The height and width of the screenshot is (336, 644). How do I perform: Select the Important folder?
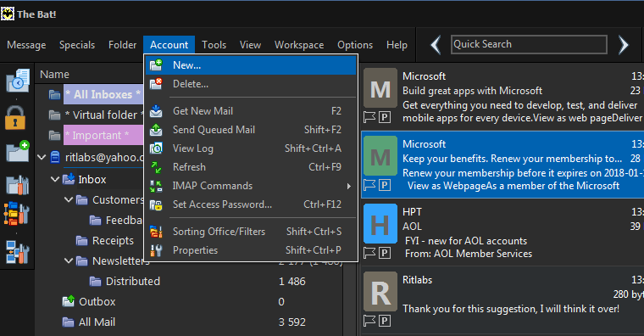[103, 135]
